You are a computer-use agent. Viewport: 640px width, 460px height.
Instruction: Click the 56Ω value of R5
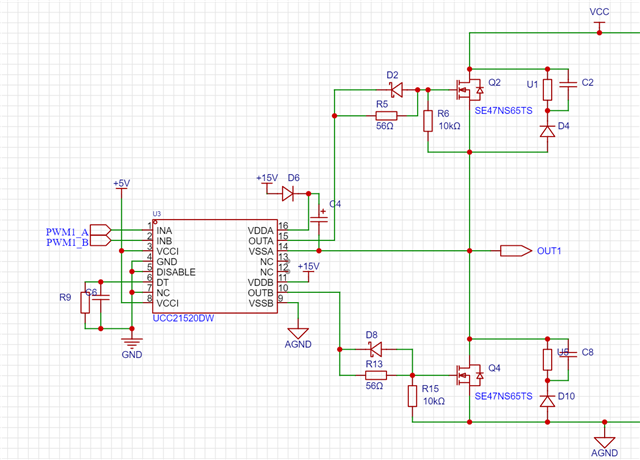(384, 126)
